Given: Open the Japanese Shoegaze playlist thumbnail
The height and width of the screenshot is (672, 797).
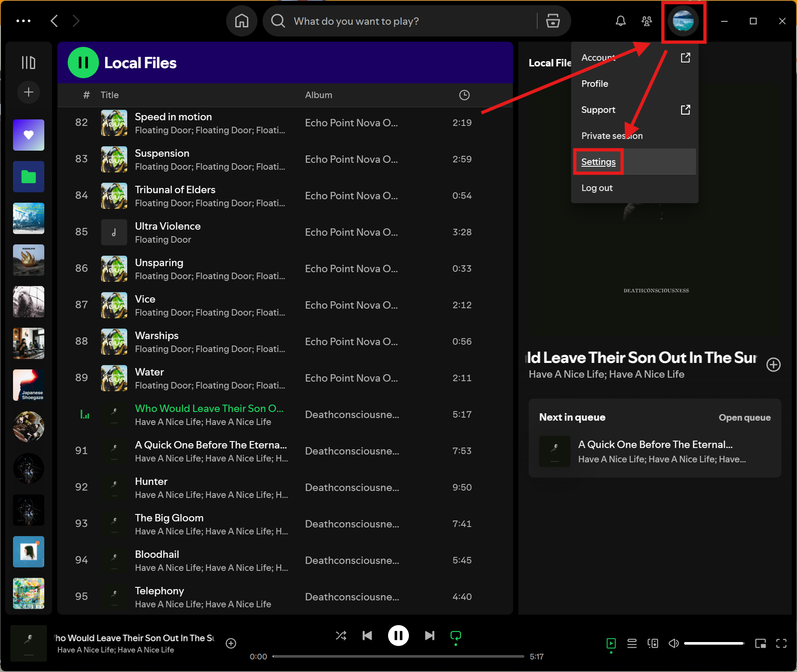Looking at the screenshot, I should coord(29,385).
